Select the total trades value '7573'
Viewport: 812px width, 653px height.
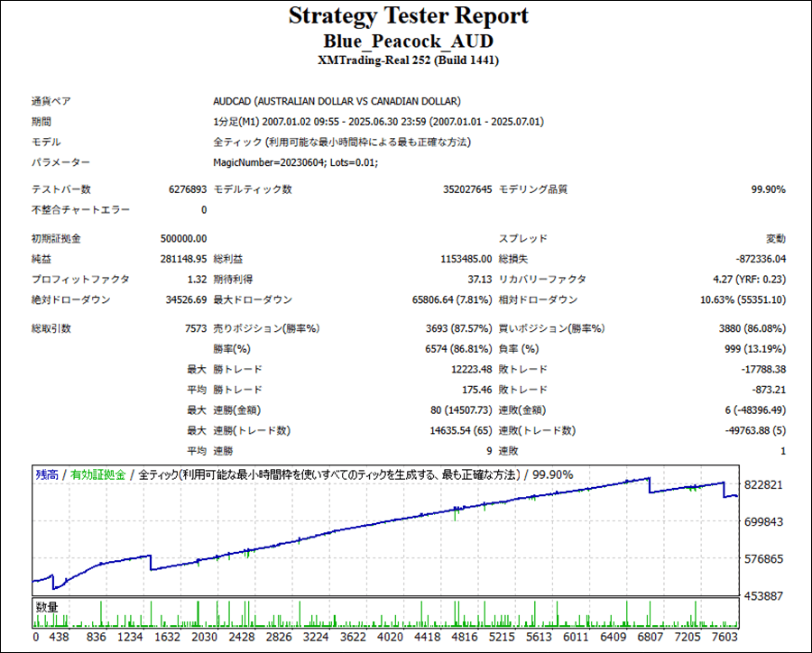click(x=196, y=329)
